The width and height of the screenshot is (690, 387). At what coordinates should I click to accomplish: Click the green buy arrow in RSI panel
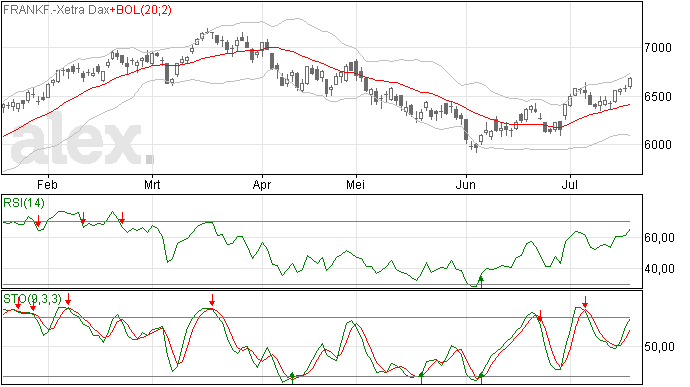[x=481, y=282]
